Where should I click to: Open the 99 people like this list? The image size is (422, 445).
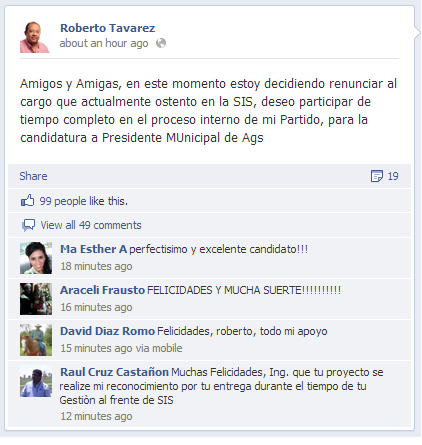(x=84, y=201)
